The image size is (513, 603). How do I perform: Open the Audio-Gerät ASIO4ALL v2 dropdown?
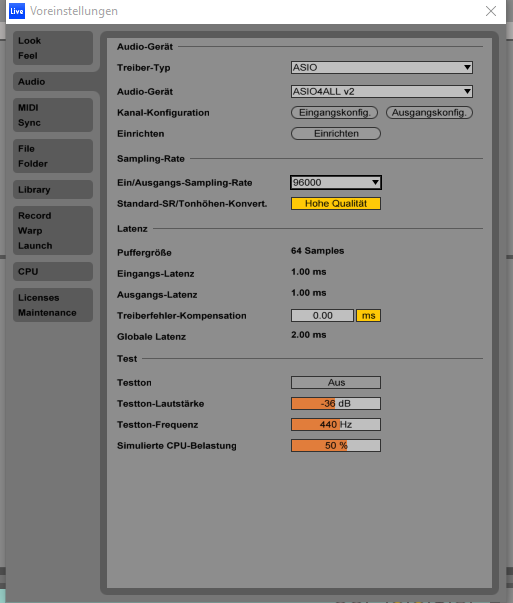coord(381,92)
